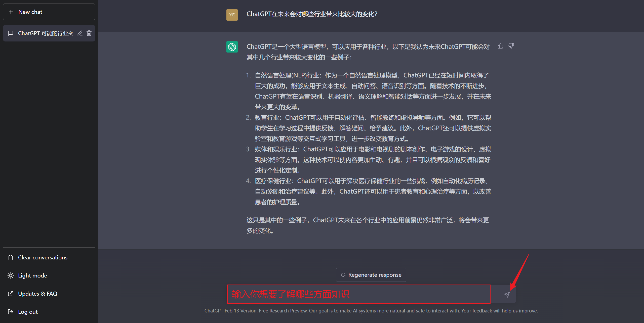This screenshot has width=644, height=323.
Task: Give the response a thumbs up
Action: (x=500, y=46)
